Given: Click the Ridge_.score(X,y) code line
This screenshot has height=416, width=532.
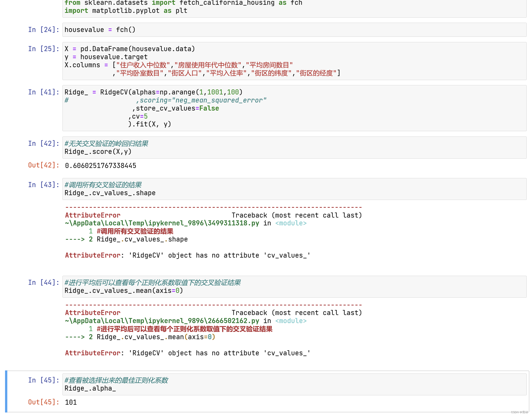Looking at the screenshot, I should pyautogui.click(x=98, y=152).
